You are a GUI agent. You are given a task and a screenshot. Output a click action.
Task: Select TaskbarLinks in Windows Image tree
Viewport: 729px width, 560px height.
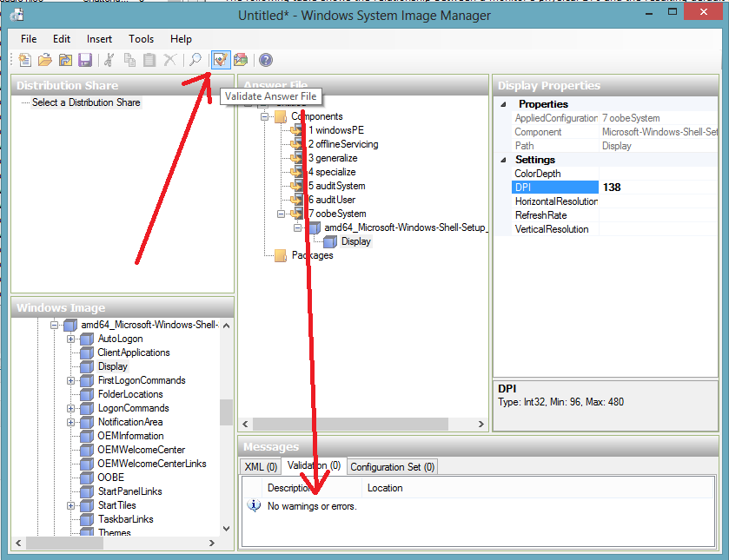tap(125, 519)
